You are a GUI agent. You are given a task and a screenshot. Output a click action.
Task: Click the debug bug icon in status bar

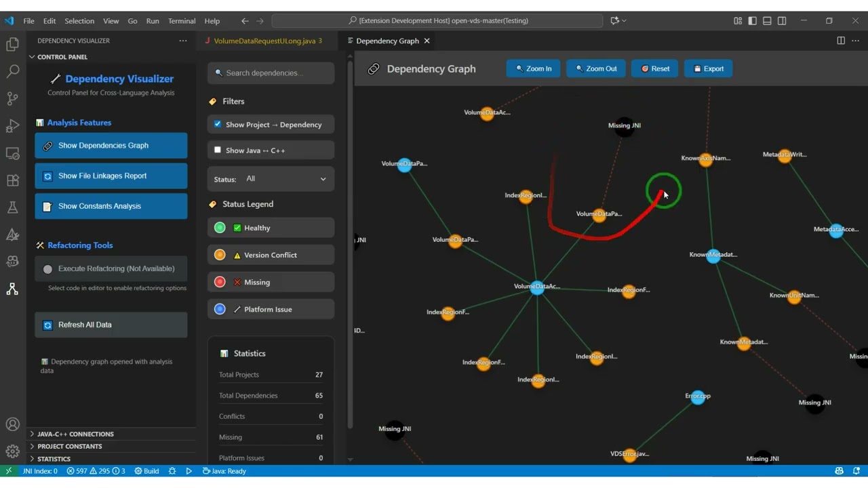point(172,471)
